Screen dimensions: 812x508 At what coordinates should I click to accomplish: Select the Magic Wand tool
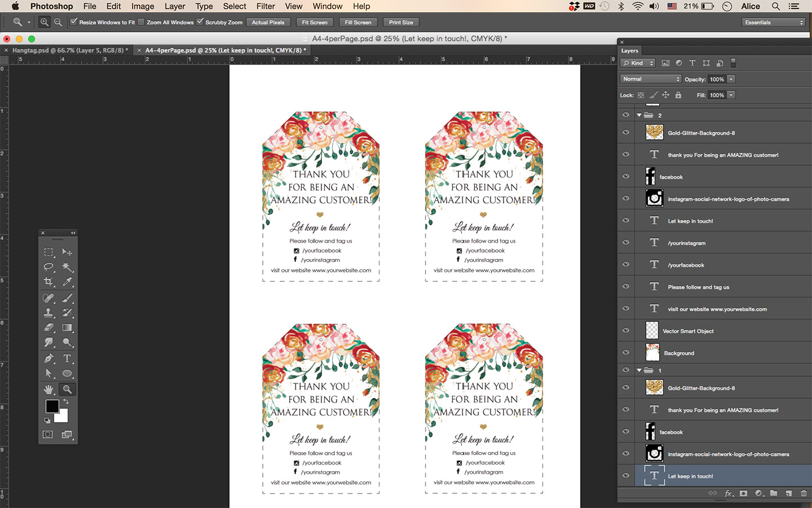click(x=67, y=266)
